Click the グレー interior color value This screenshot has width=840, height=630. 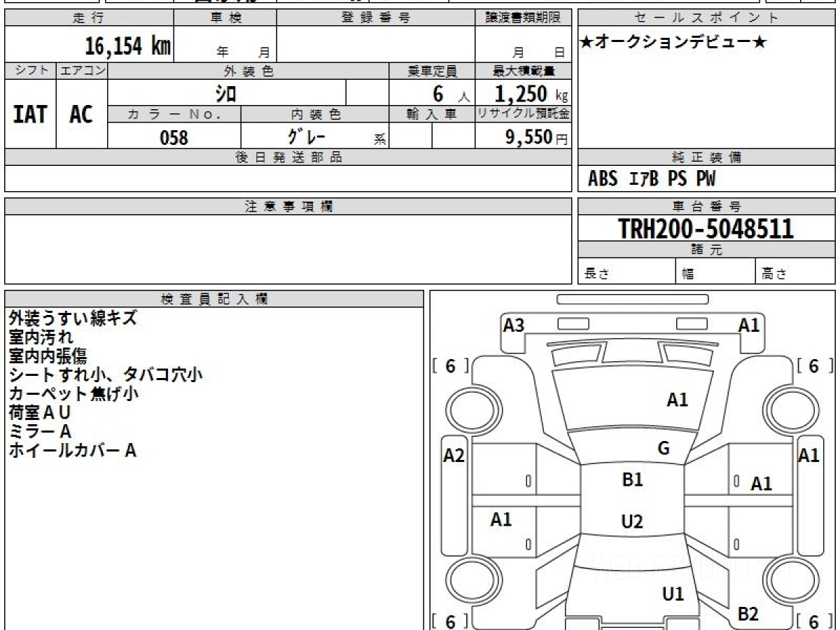pos(307,135)
